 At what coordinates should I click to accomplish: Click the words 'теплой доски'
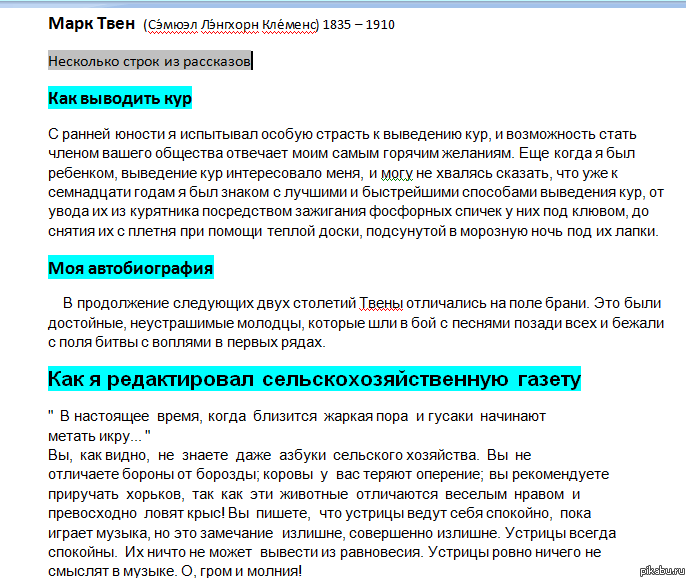coord(314,231)
